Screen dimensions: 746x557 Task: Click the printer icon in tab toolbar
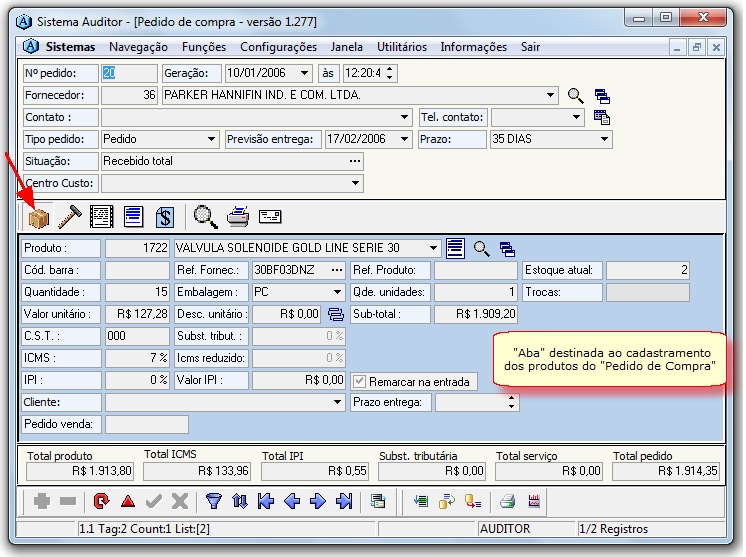click(x=238, y=216)
